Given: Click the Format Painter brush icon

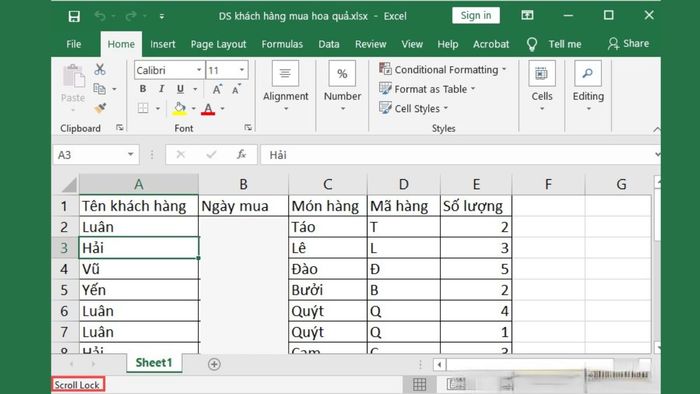Looking at the screenshot, I should 100,108.
